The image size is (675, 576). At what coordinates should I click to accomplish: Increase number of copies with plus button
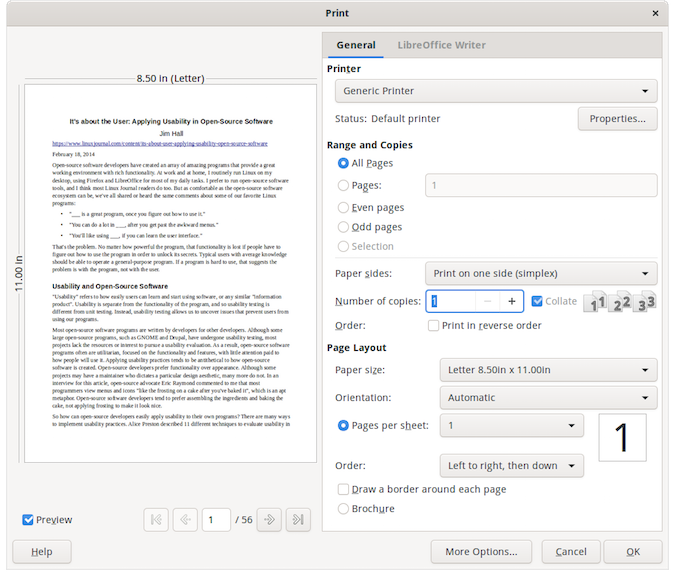coord(511,301)
